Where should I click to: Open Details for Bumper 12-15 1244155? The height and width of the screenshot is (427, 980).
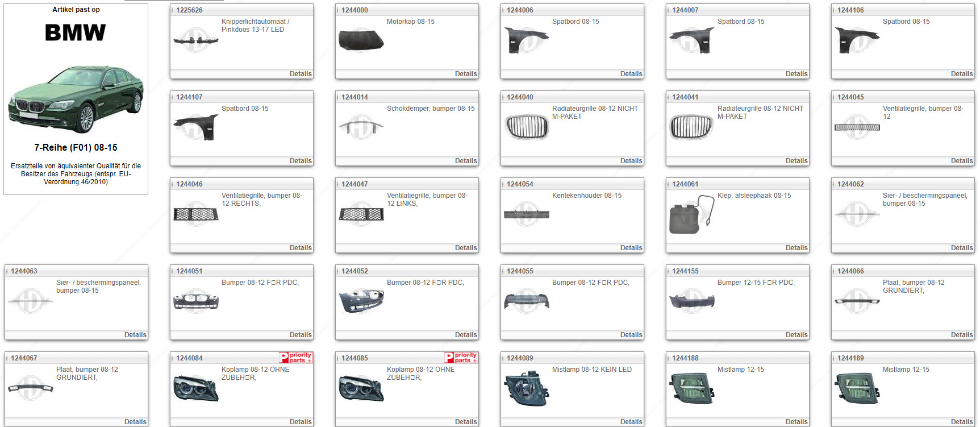(x=796, y=335)
